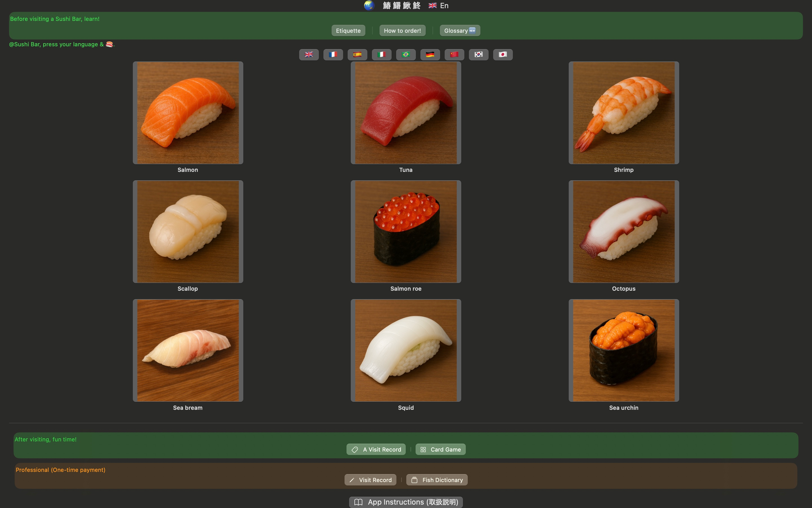
Task: Select the Japanese flag language button
Action: (x=503, y=54)
